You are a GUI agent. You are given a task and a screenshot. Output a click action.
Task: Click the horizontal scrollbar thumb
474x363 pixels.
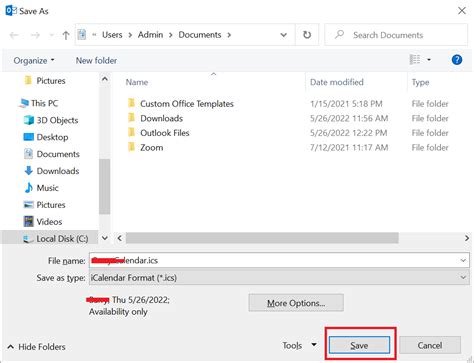262,238
